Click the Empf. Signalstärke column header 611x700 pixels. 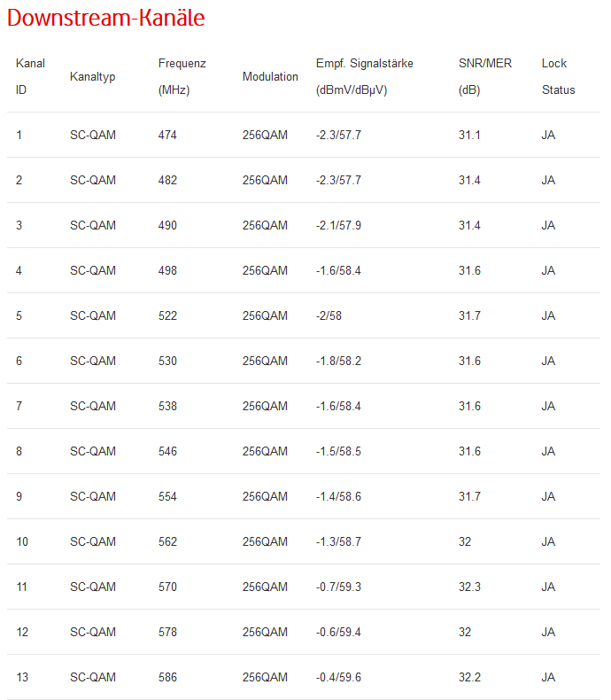364,76
